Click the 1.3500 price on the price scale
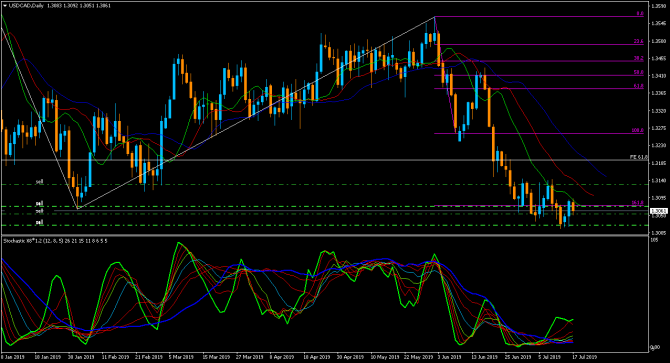This screenshot has width=670, height=363. point(658,41)
